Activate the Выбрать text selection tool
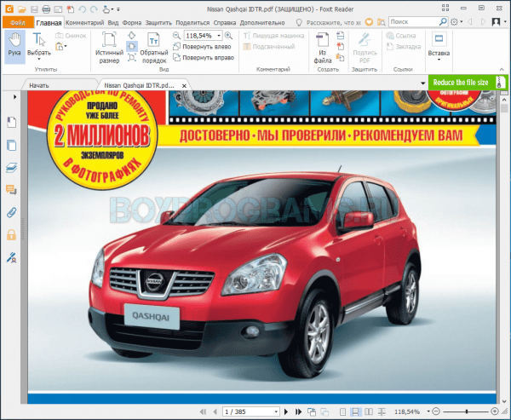The height and width of the screenshot is (420, 511). coord(39,44)
